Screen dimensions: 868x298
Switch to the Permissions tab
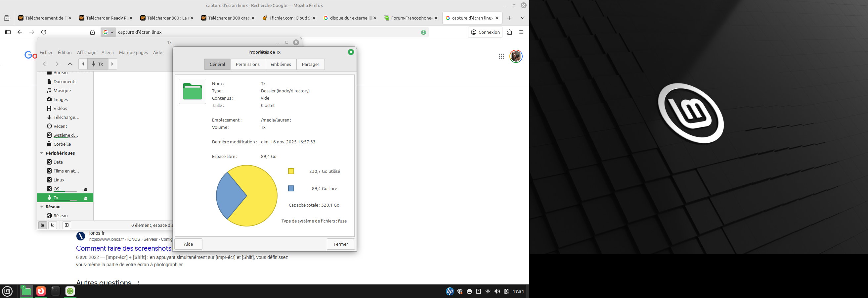point(247,64)
